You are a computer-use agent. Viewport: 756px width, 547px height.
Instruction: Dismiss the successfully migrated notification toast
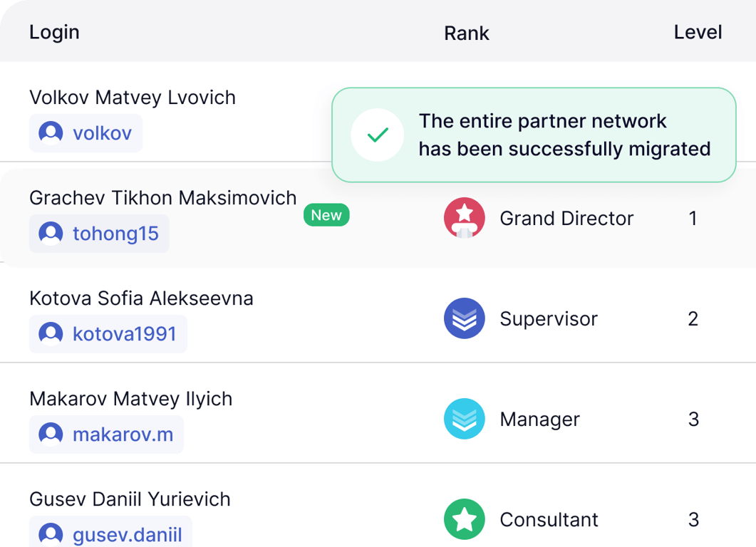click(x=534, y=135)
